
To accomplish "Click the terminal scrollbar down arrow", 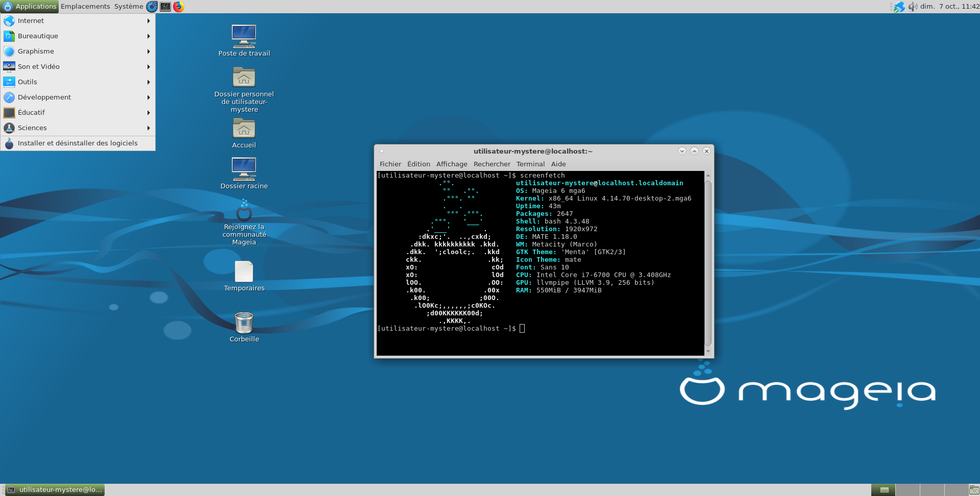I will click(708, 351).
